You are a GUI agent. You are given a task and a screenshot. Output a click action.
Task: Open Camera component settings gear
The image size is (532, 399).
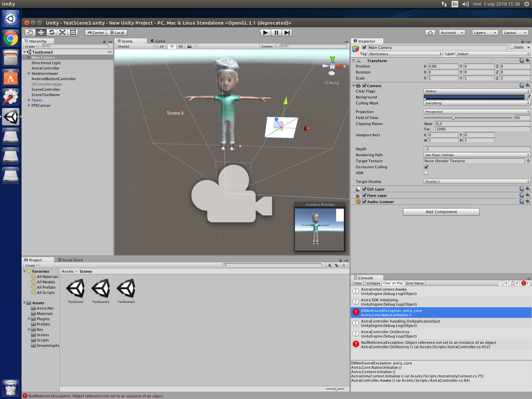pos(528,85)
